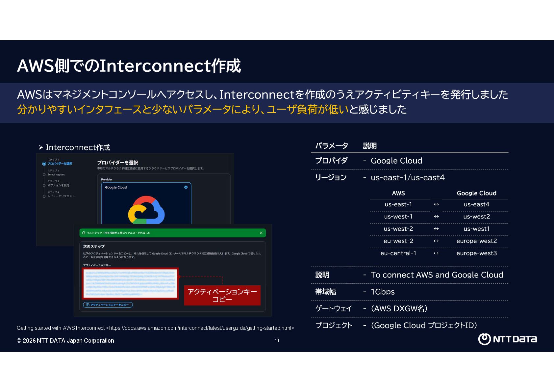
Task: Click the 帯域幅 parameter label
Action: pyautogui.click(x=326, y=292)
